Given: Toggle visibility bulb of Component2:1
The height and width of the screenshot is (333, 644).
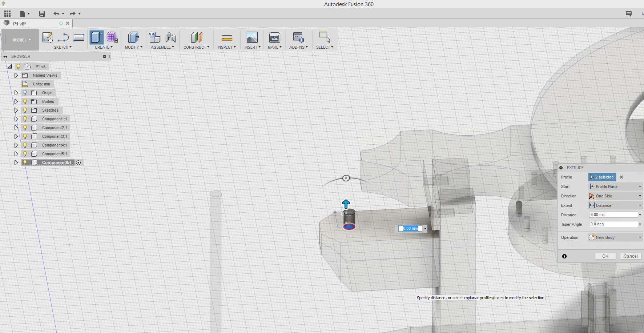Looking at the screenshot, I should pyautogui.click(x=25, y=128).
